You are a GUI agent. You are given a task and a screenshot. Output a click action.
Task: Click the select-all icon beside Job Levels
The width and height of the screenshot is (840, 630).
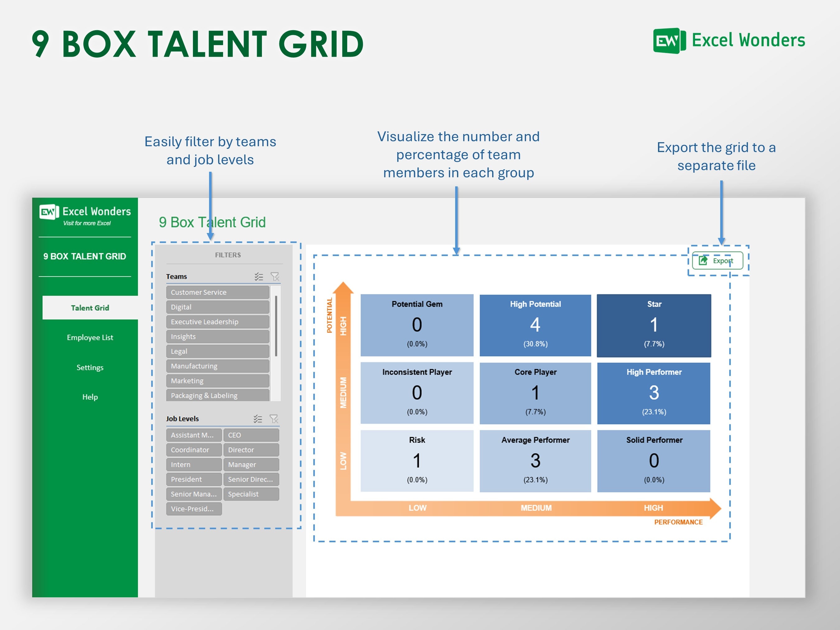259,419
